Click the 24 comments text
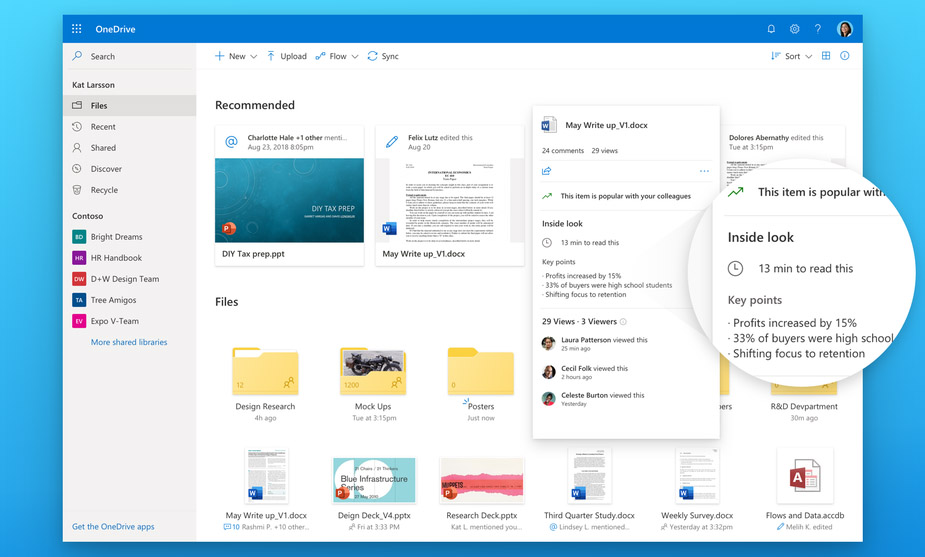This screenshot has height=557, width=925. [563, 151]
